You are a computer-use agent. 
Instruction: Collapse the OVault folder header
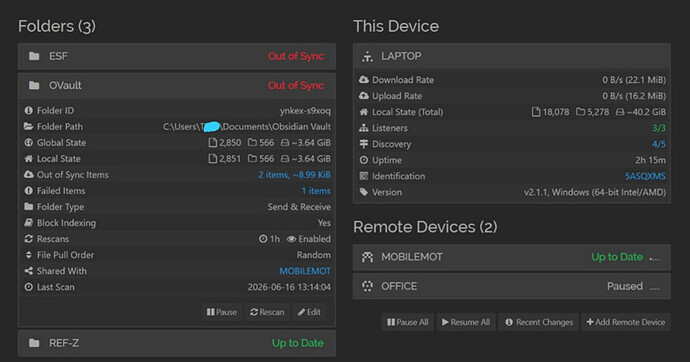(x=177, y=85)
